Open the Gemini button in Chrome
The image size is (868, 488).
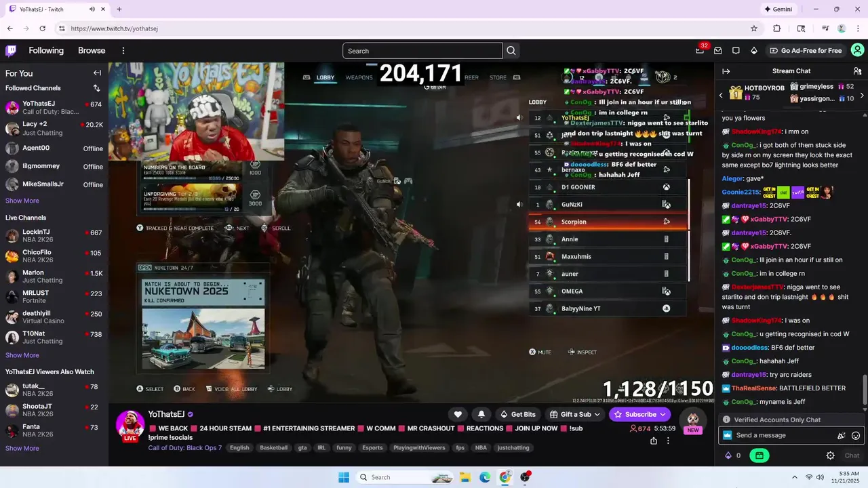778,9
